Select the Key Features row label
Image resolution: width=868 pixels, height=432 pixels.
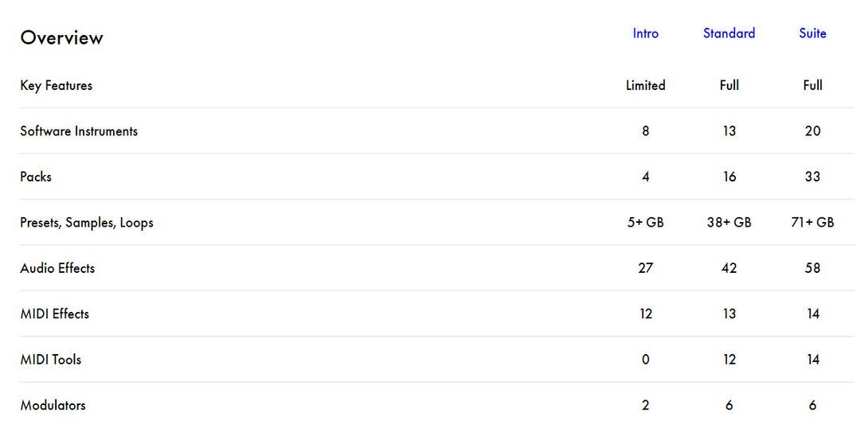point(56,85)
